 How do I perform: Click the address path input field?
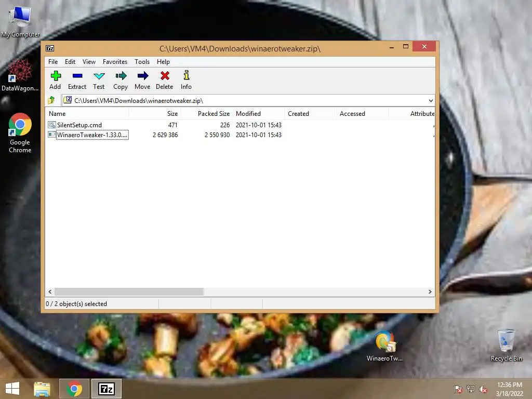pos(248,100)
